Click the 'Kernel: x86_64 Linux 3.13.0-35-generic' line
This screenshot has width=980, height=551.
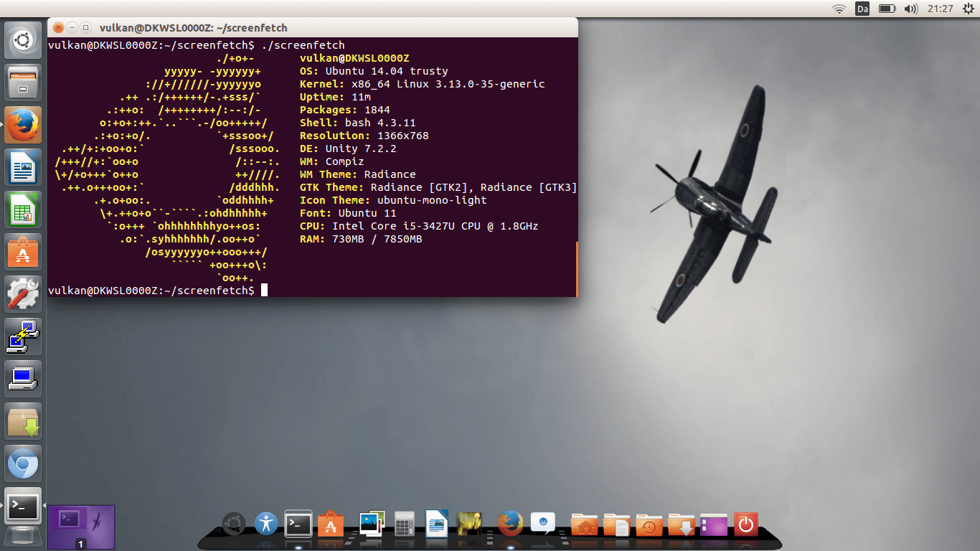pos(423,84)
